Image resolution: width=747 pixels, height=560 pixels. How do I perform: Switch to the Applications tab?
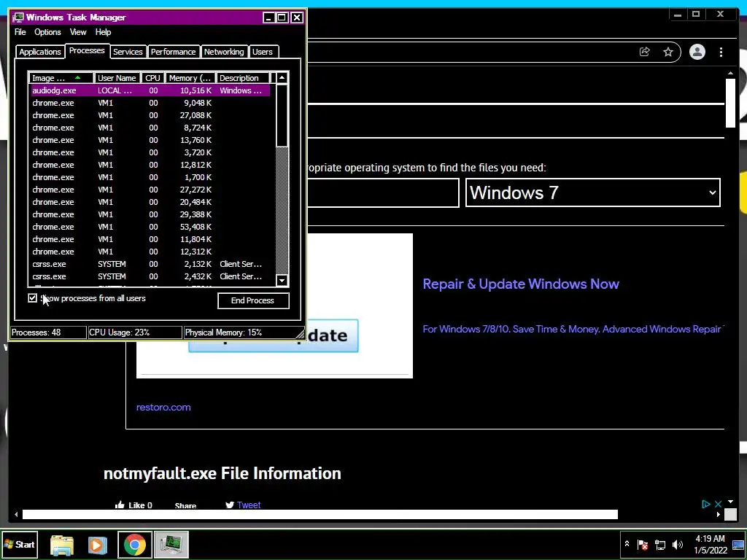tap(40, 52)
